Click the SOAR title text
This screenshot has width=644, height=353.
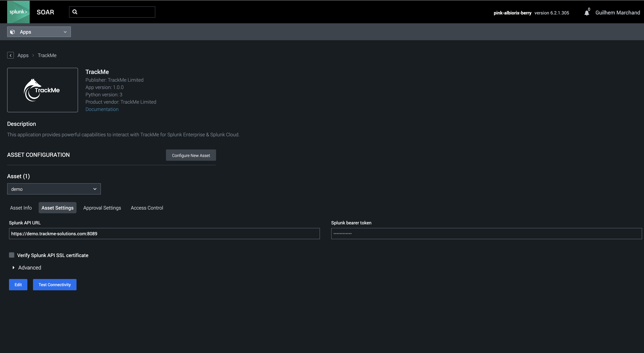(x=45, y=12)
